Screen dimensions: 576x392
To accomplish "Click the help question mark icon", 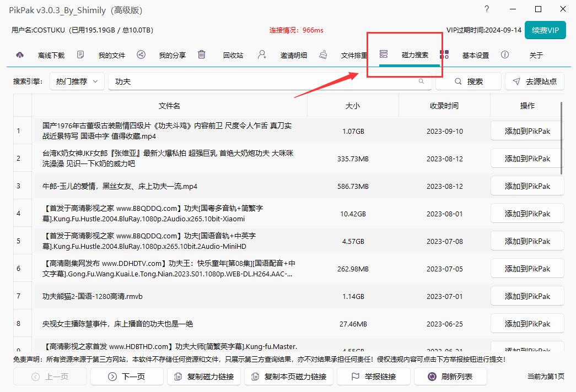I will click(x=487, y=9).
